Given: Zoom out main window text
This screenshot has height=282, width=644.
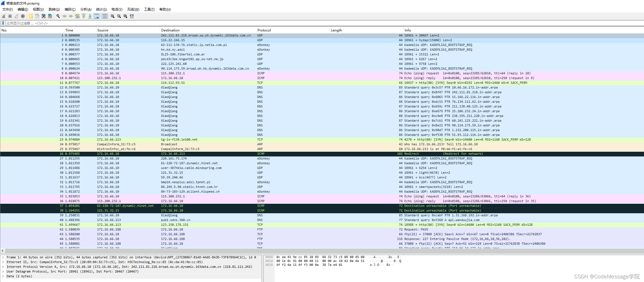Looking at the screenshot, I should click(x=119, y=16).
